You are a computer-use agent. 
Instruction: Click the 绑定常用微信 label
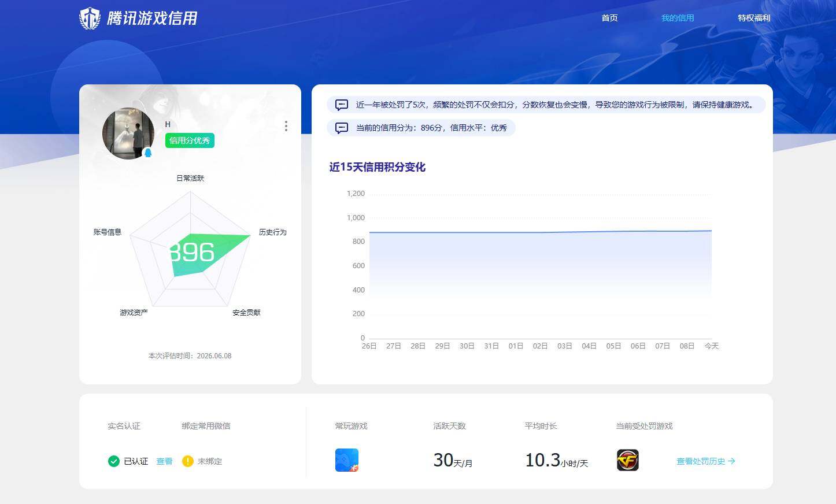tap(206, 426)
